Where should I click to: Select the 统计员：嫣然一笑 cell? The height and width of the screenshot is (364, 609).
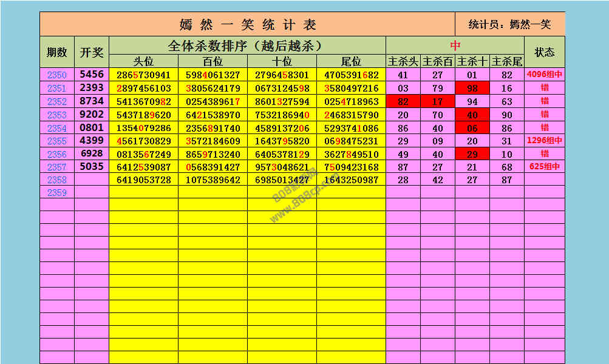tap(509, 25)
